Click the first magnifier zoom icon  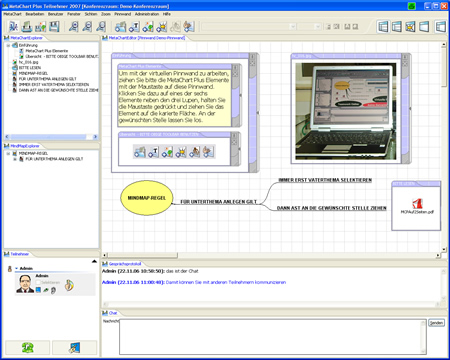pyautogui.click(x=73, y=26)
